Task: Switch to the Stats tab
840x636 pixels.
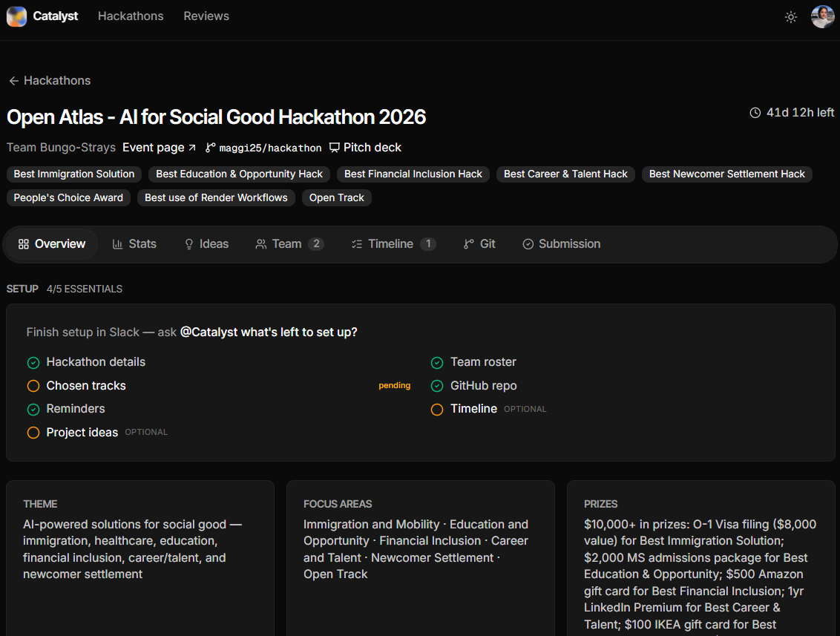Action: coord(134,244)
